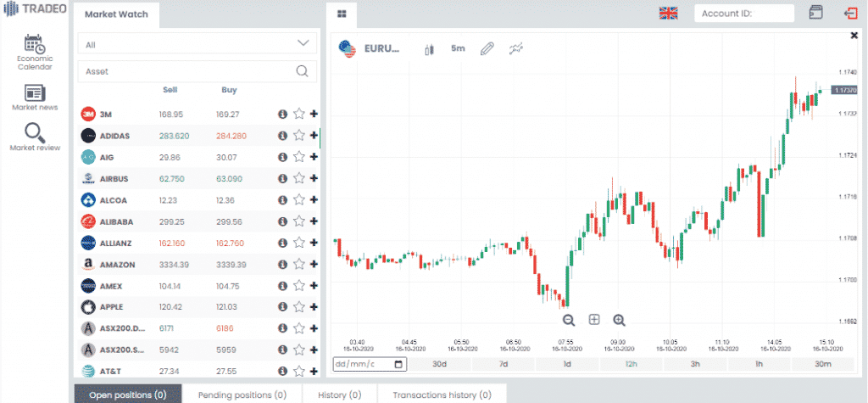Image resolution: width=868 pixels, height=403 pixels.
Task: Set chart range to 1h
Action: coord(759,364)
